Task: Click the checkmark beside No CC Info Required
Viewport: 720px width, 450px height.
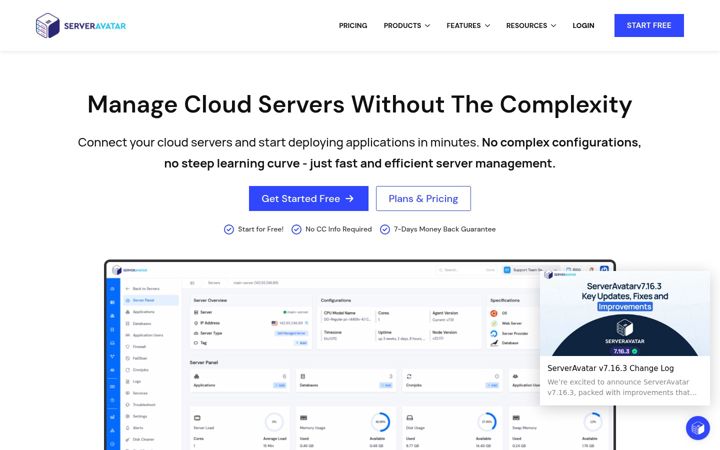Action: (x=297, y=229)
